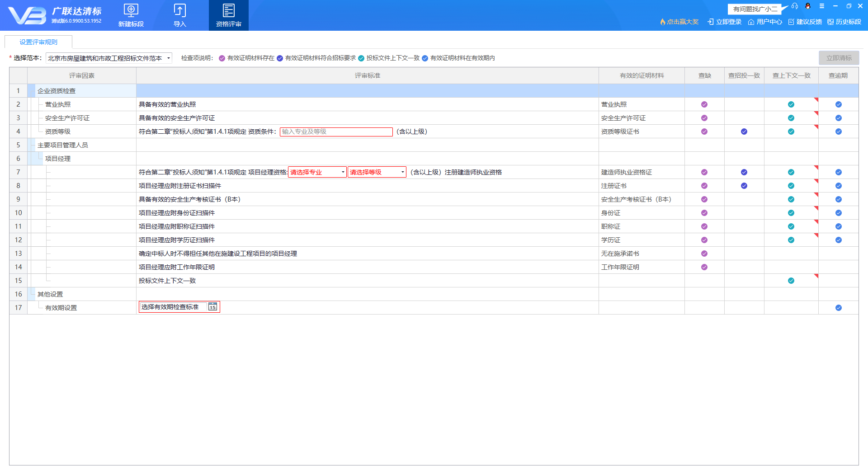Open the 选择范本 template dropdown
Image resolution: width=868 pixels, height=470 pixels.
click(x=109, y=58)
